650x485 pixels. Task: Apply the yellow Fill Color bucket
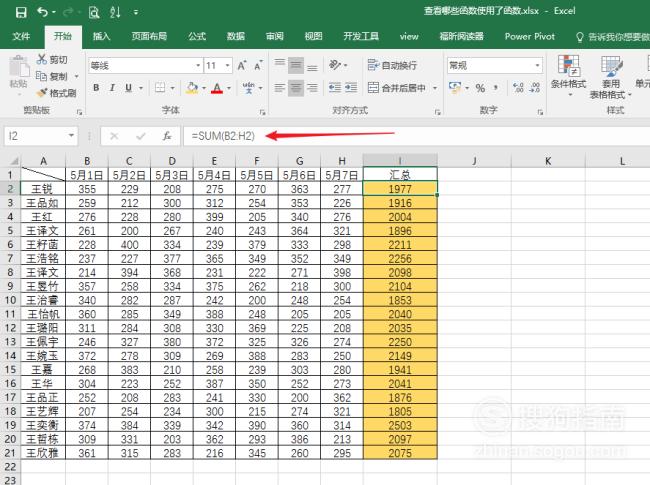192,88
